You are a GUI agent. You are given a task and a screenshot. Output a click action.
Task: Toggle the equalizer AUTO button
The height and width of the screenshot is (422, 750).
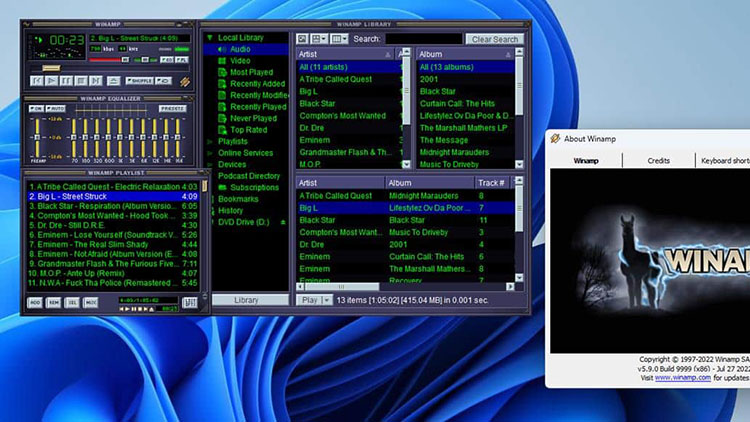tap(55, 109)
